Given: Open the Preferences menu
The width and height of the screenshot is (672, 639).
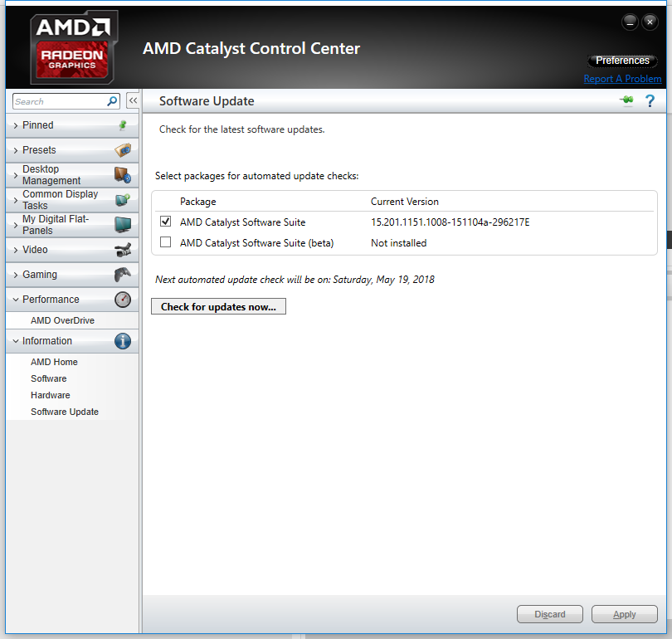Looking at the screenshot, I should 622,61.
